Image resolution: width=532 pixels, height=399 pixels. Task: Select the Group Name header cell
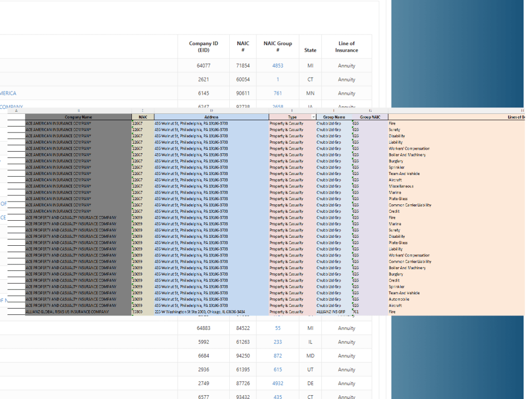pos(334,117)
